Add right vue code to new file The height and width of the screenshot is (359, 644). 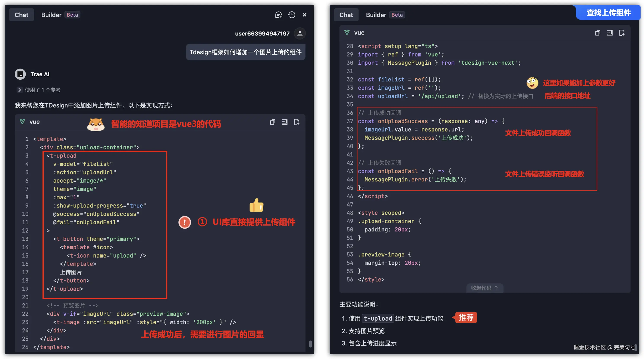pyautogui.click(x=622, y=33)
